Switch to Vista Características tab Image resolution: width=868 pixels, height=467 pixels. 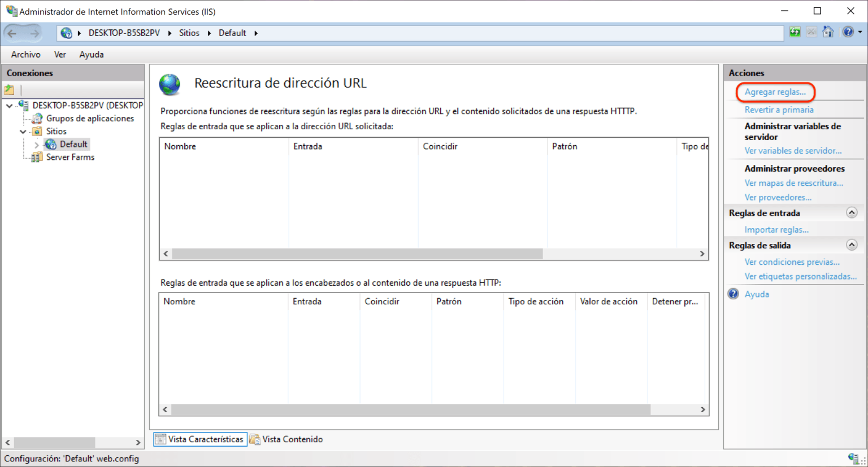[x=200, y=439]
